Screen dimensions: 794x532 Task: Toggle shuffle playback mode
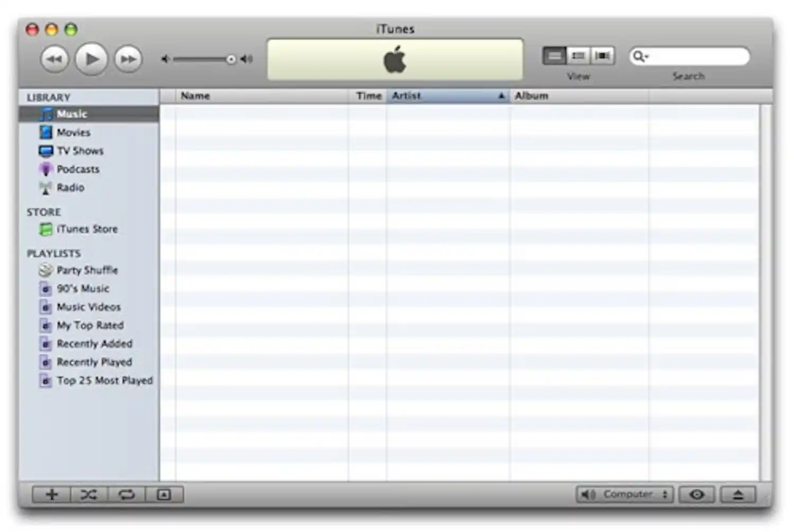(89, 494)
